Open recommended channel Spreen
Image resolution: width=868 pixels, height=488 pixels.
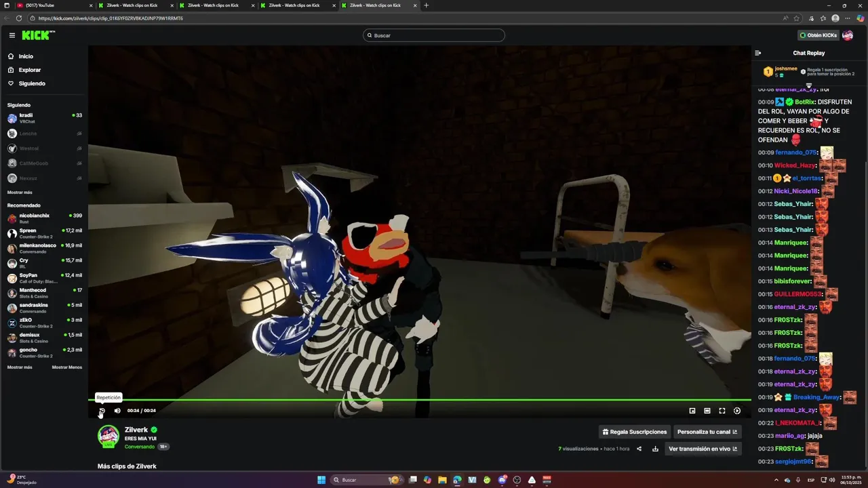[x=44, y=233]
